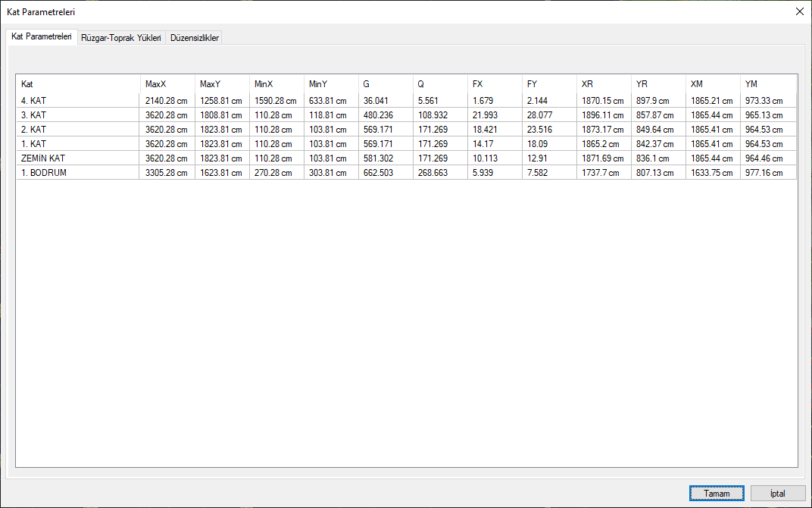Viewport: 812px width, 508px height.
Task: Click the FX column header
Action: click(477, 84)
